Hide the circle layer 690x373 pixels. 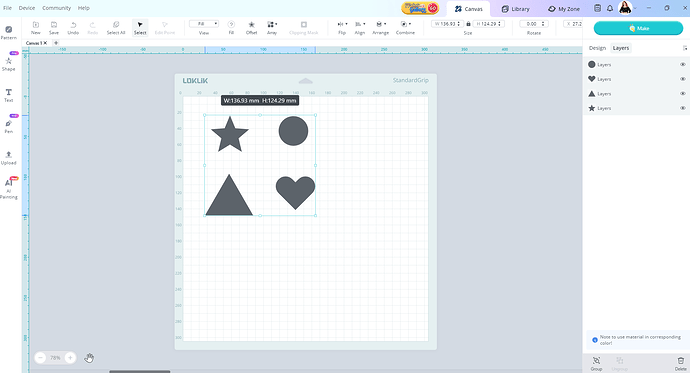coord(683,64)
